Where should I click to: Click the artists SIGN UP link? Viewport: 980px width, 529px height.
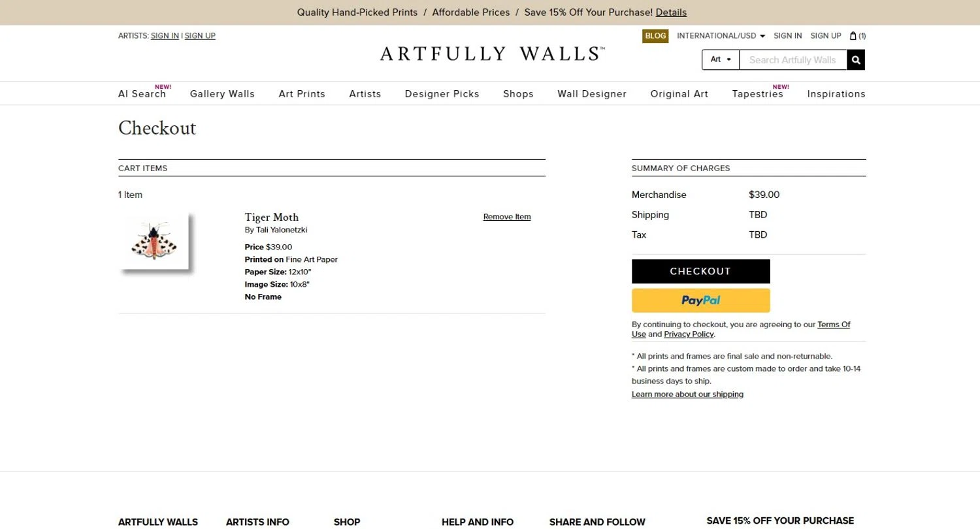tap(200, 36)
